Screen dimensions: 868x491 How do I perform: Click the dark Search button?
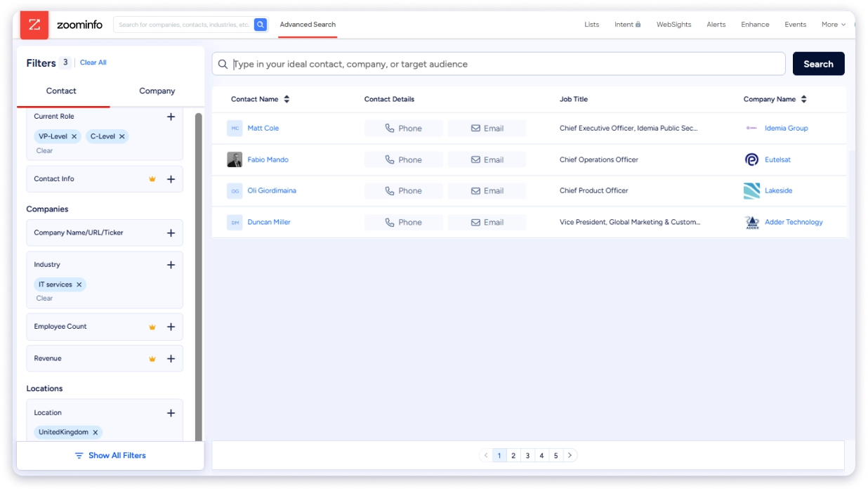pyautogui.click(x=819, y=64)
